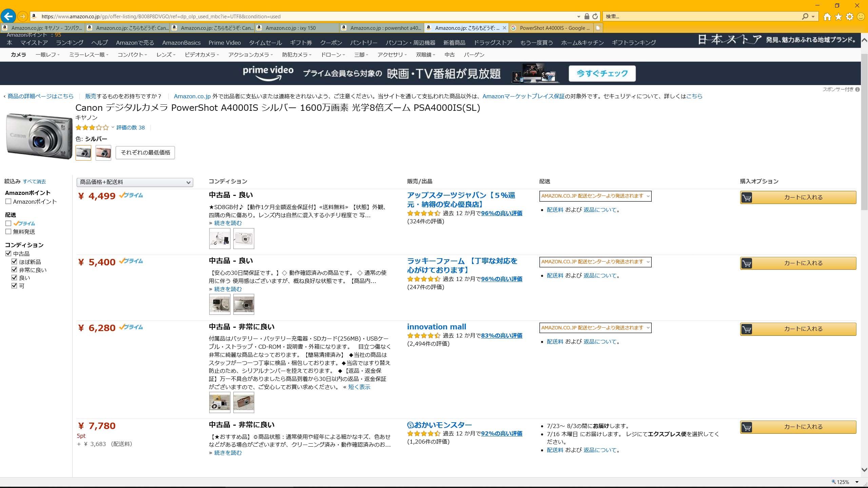Open the innovation mall seller link
868x488 pixels.
436,327
